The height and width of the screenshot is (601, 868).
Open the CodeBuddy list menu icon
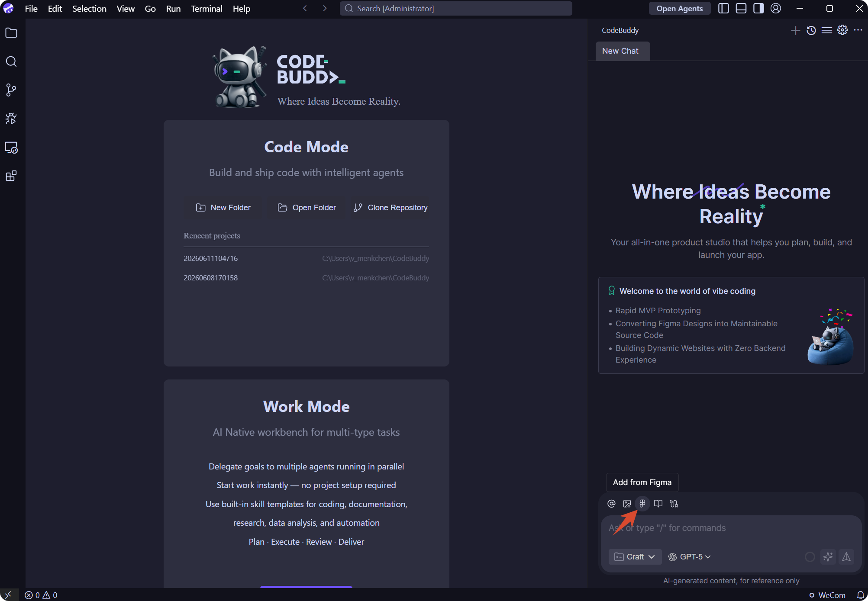(x=827, y=30)
